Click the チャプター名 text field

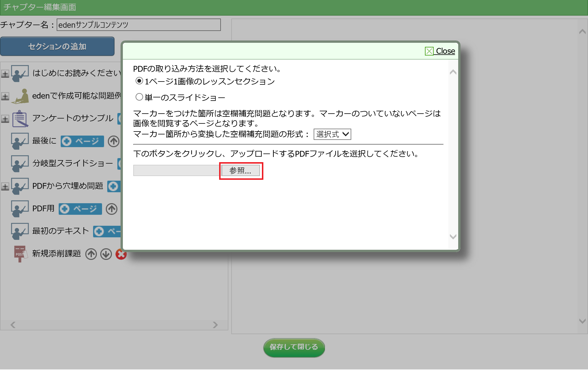138,25
